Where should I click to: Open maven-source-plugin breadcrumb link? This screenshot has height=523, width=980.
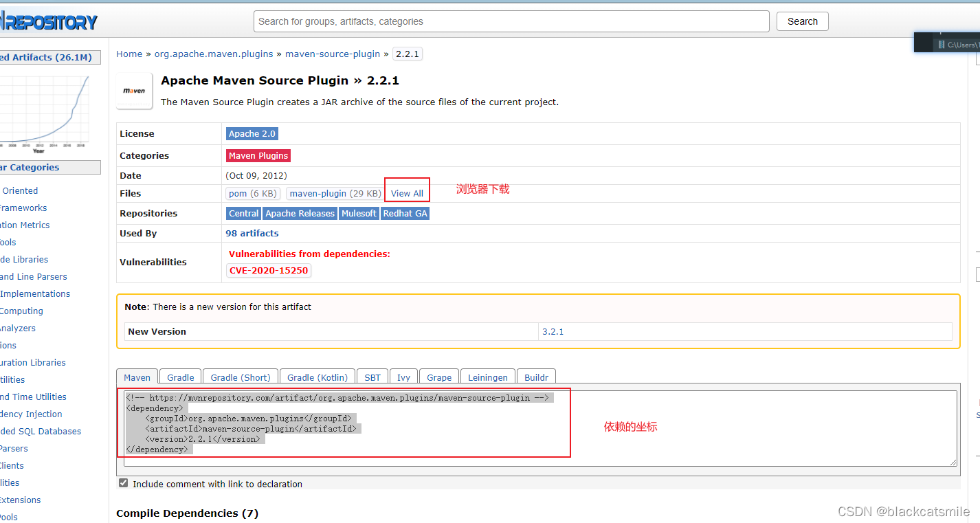click(333, 54)
